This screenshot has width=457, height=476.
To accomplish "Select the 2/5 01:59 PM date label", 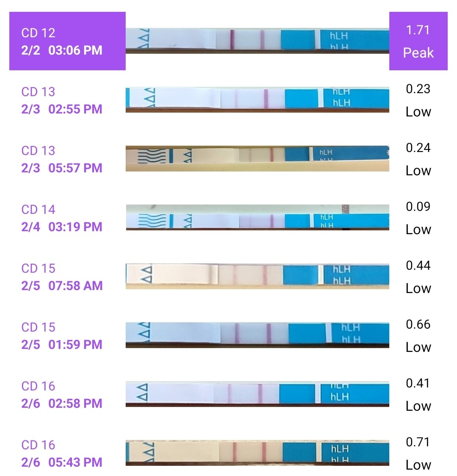I will pos(62,336).
